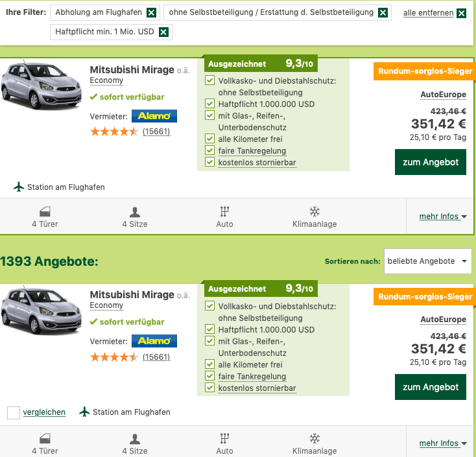Click the 'alle Kilometer frei' checkmark in second offer
This screenshot has width=476, height=457.
tap(209, 364)
